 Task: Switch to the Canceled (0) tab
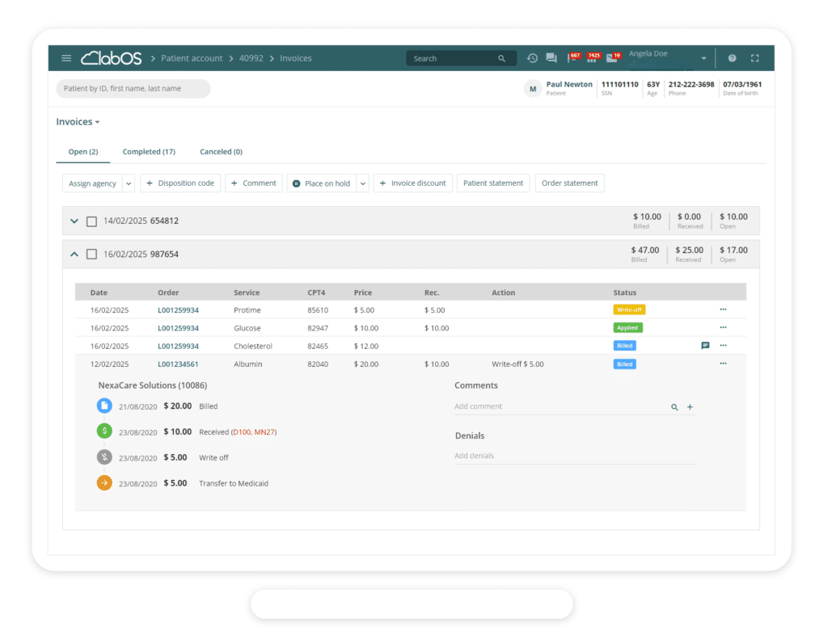pyautogui.click(x=220, y=151)
